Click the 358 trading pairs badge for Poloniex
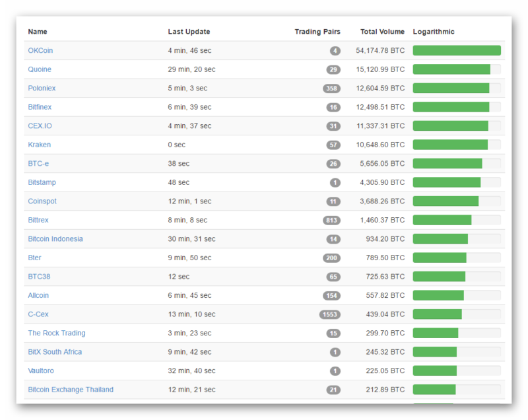This screenshot has height=420, width=528. 331,88
